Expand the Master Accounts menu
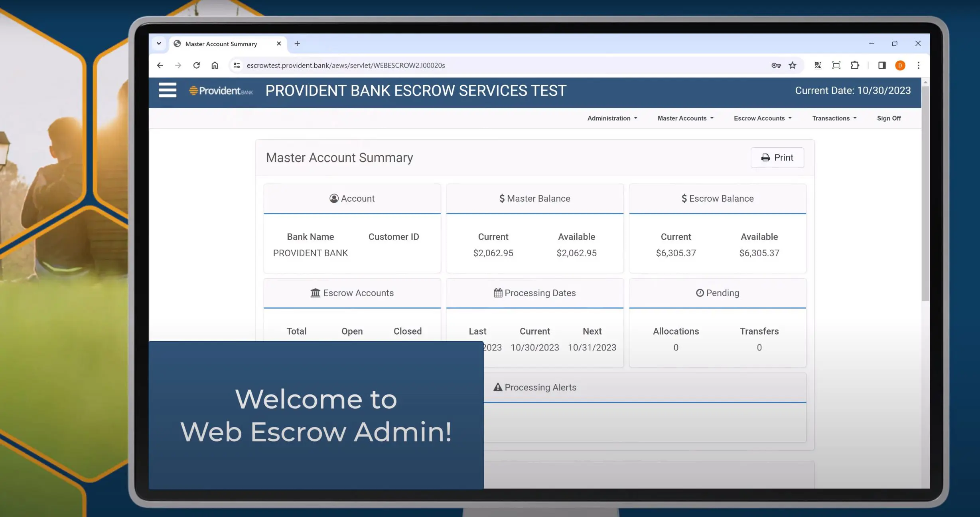The image size is (980, 517). click(685, 118)
